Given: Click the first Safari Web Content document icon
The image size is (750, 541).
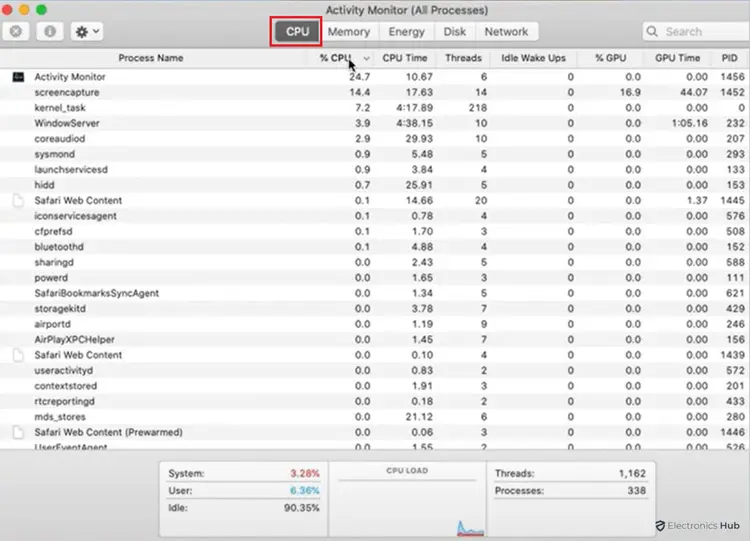Looking at the screenshot, I should 18,200.
